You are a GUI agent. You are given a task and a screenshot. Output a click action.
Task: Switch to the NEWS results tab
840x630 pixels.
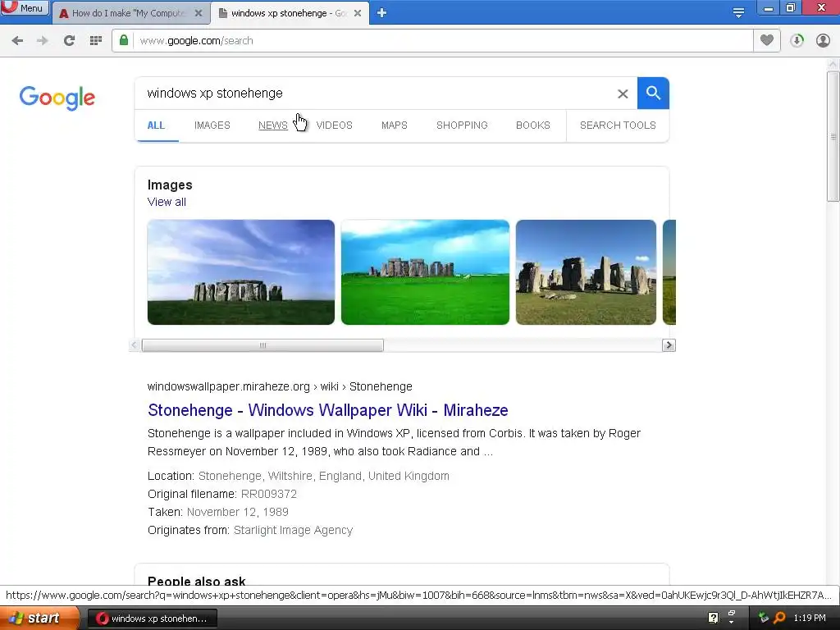(x=272, y=126)
